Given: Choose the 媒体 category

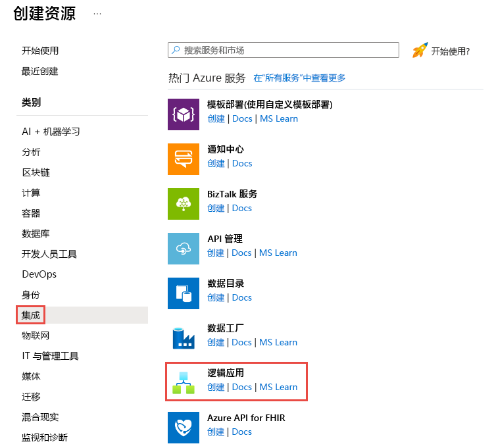Looking at the screenshot, I should [31, 376].
